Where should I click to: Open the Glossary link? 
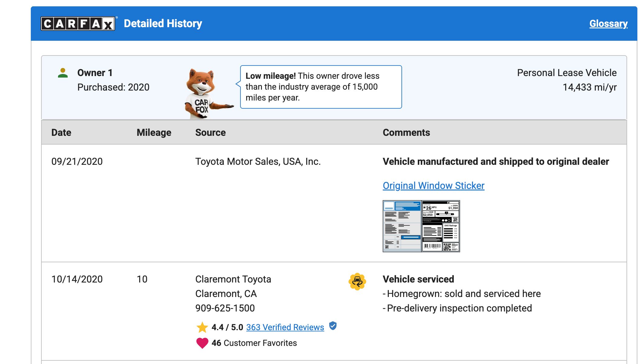pyautogui.click(x=608, y=24)
